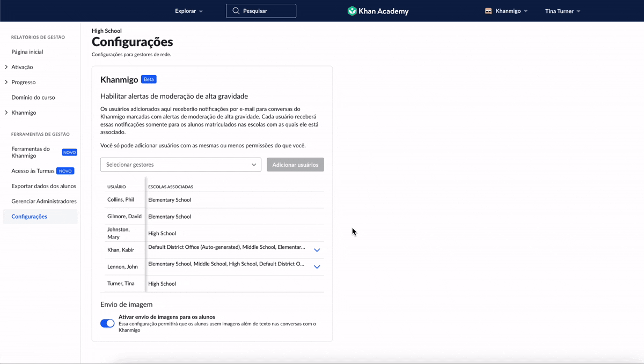This screenshot has width=644, height=364.
Task: Toggle Ativar envio de imagens switch
Action: pos(107,323)
